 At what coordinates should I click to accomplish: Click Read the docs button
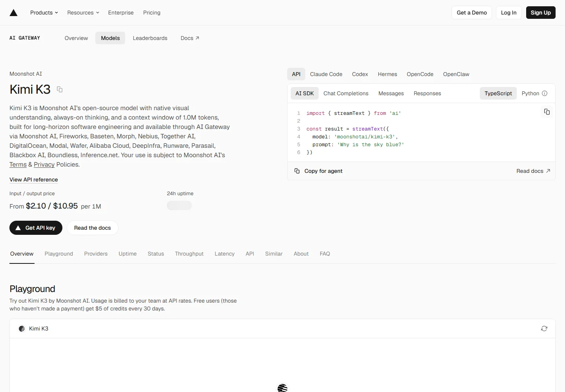[93, 228]
